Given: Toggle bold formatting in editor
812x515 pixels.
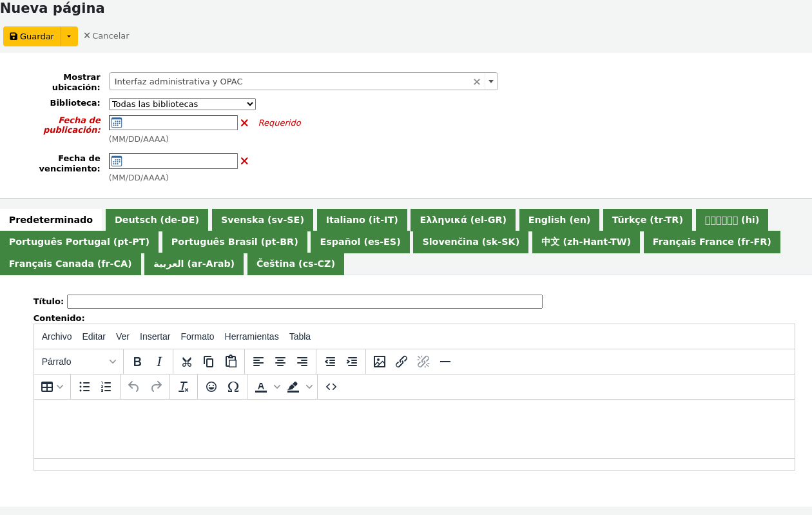Looking at the screenshot, I should (x=137, y=362).
